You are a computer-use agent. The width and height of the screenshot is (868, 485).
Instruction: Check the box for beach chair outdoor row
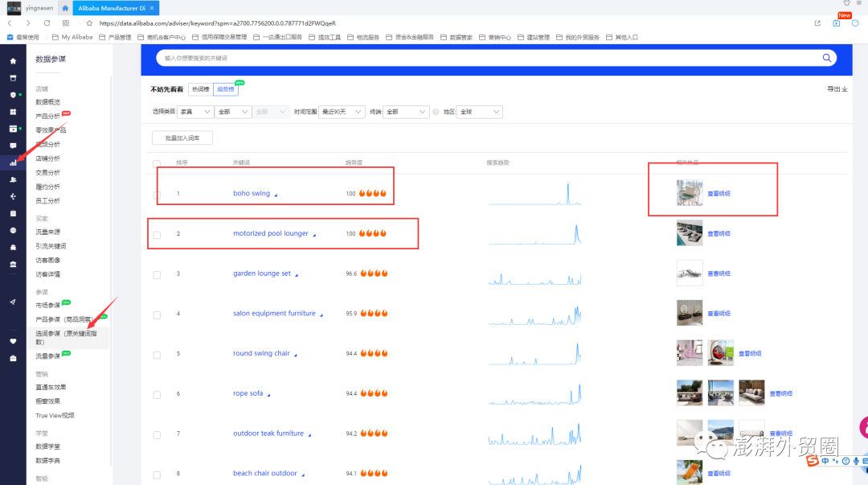point(158,475)
